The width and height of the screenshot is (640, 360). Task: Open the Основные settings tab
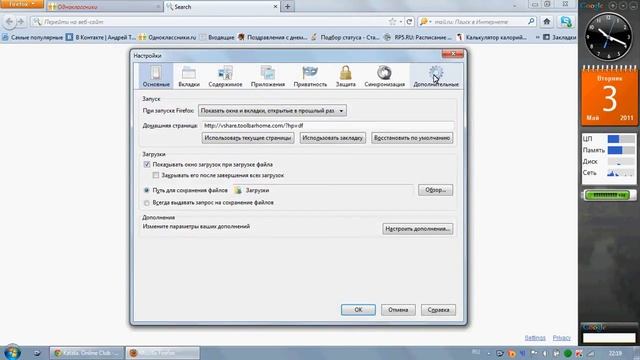point(156,76)
